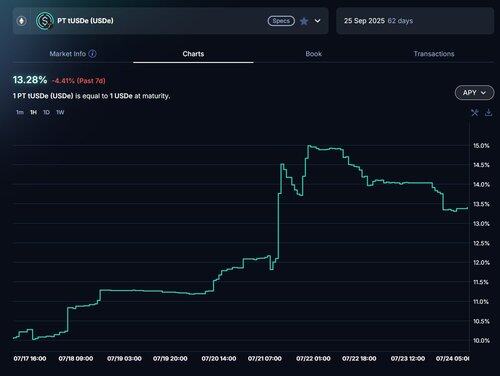500x376 pixels.
Task: Click the 15.0% y-axis label
Action: tap(481, 146)
